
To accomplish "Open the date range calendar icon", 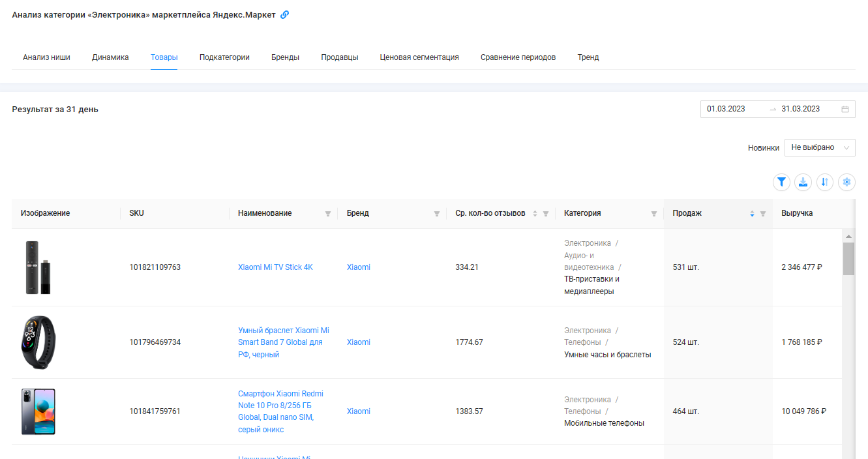I will [845, 110].
